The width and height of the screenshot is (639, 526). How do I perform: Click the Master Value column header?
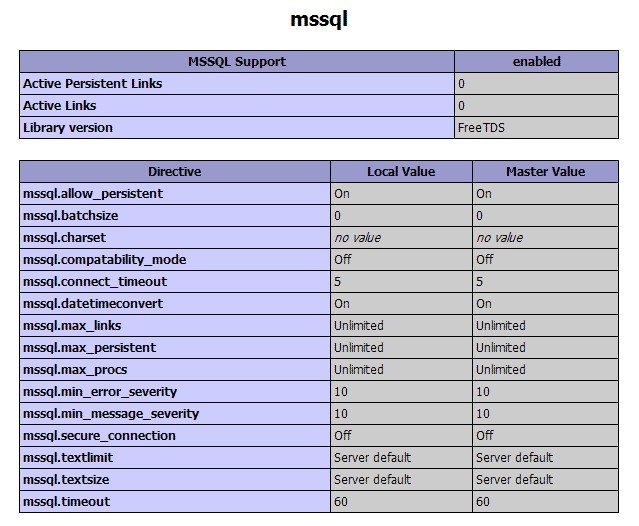[x=546, y=172]
